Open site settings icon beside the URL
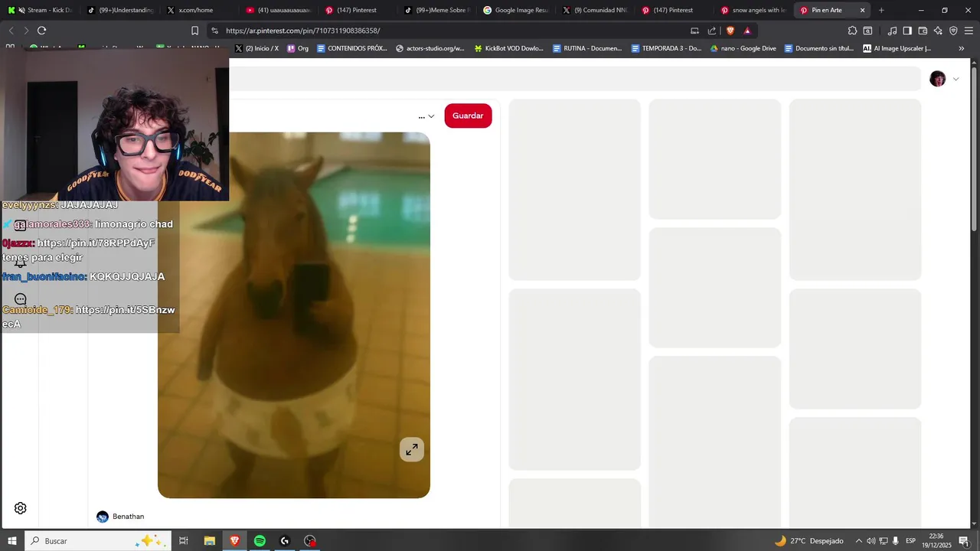Image resolution: width=980 pixels, height=551 pixels. click(x=214, y=31)
